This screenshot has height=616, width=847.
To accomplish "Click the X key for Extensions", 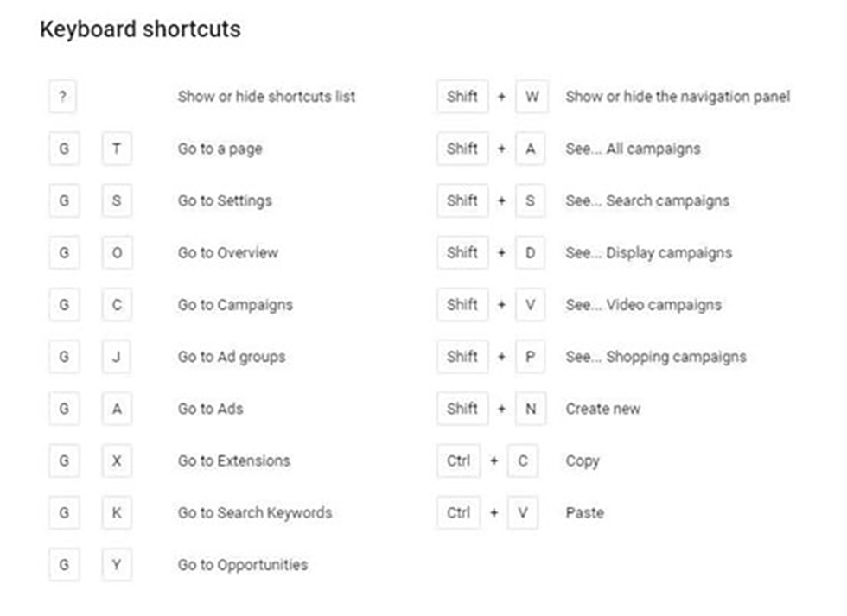I will pos(117,460).
